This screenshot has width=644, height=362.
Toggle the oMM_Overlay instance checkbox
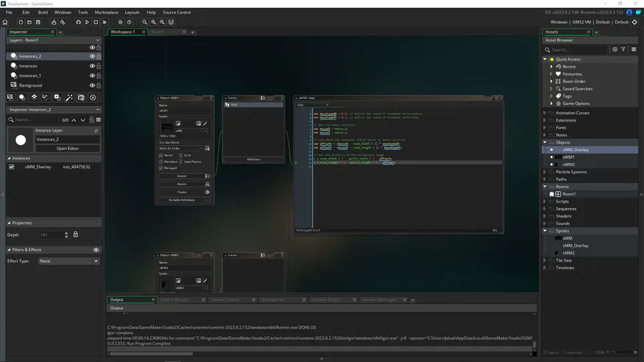click(11, 167)
